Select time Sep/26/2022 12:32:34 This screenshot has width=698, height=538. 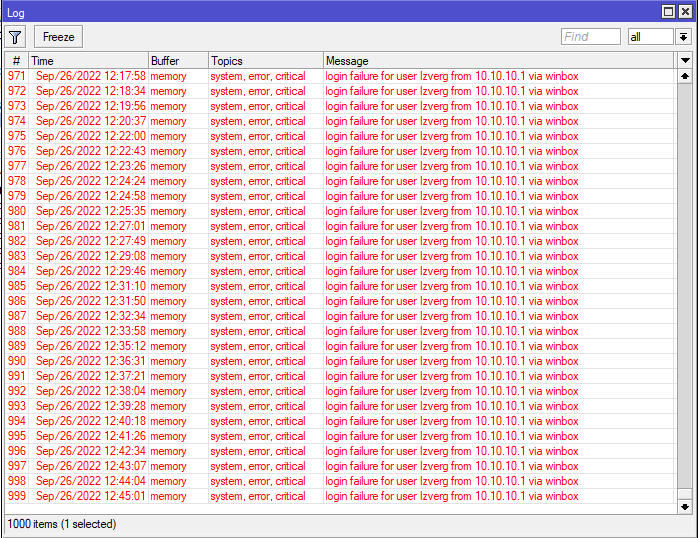tap(90, 316)
